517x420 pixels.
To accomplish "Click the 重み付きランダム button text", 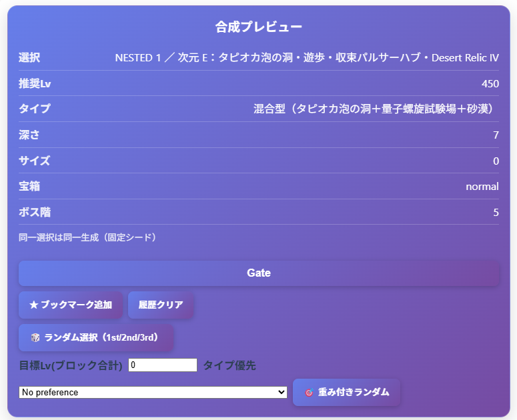I will (x=354, y=392).
